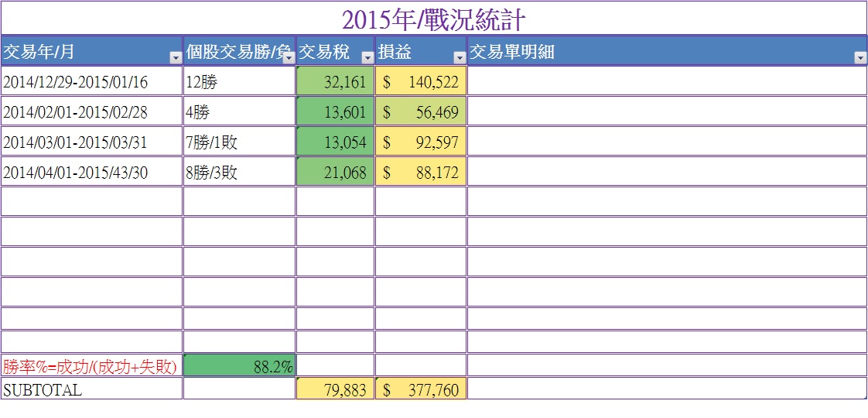Image resolution: width=868 pixels, height=418 pixels.
Task: Select the 8勝/3敗 result cell
Action: 240,171
